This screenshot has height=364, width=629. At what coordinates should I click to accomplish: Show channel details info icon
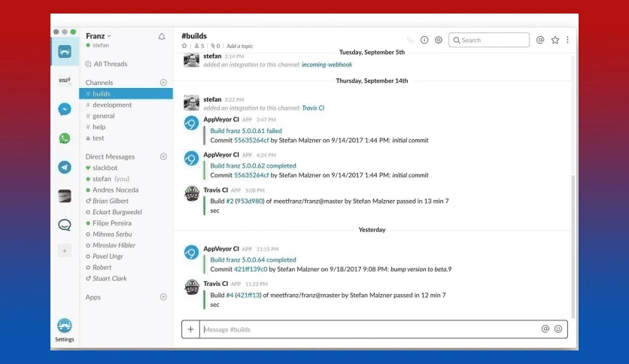click(424, 40)
